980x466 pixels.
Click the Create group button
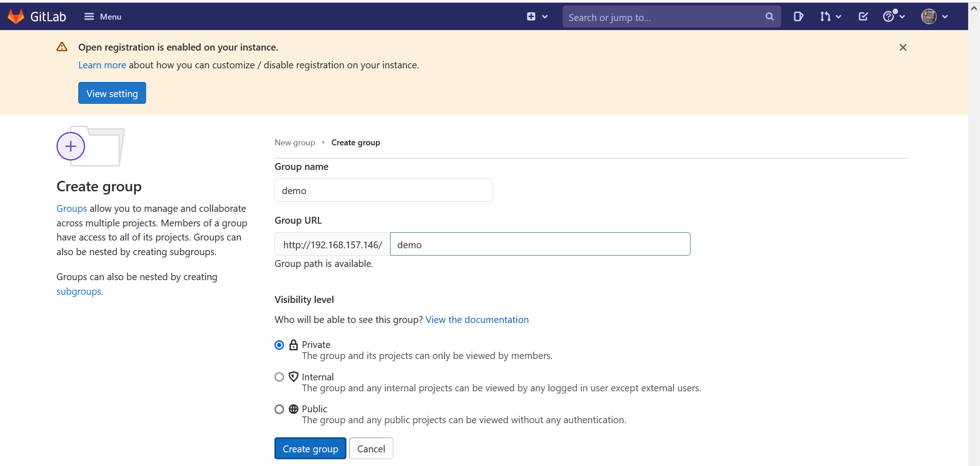[x=310, y=448]
